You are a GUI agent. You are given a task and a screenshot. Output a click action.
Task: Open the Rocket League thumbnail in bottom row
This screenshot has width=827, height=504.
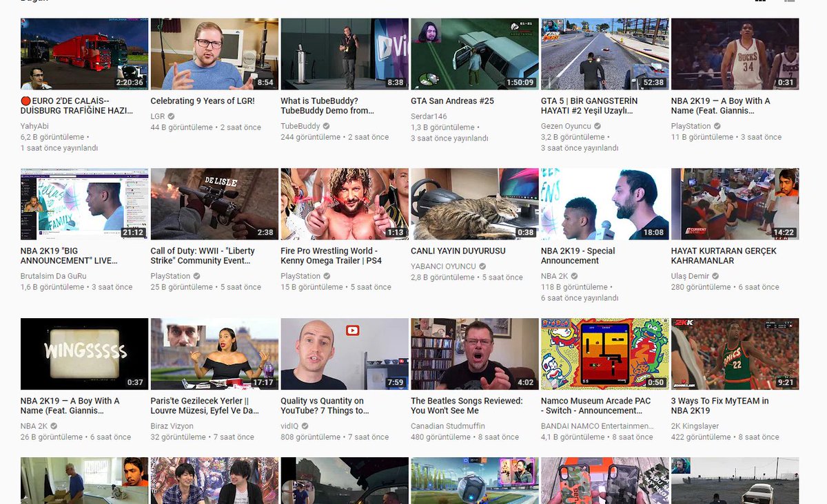474,481
